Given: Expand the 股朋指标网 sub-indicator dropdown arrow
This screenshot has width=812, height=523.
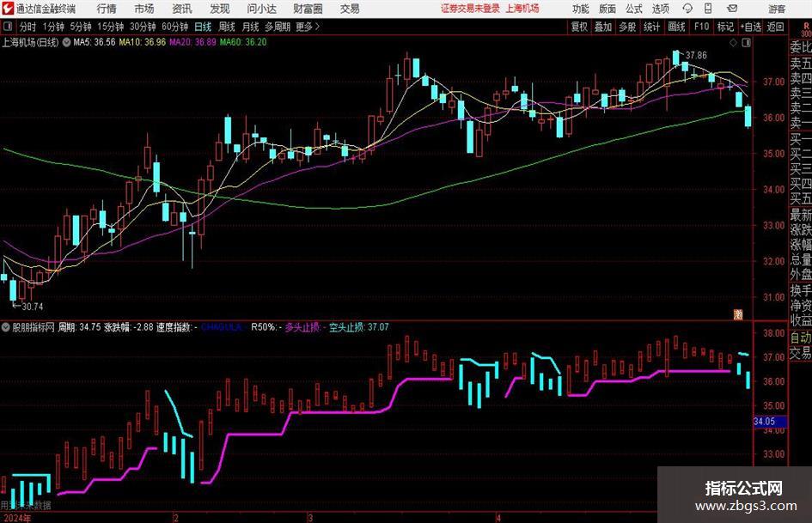Looking at the screenshot, I should point(6,327).
